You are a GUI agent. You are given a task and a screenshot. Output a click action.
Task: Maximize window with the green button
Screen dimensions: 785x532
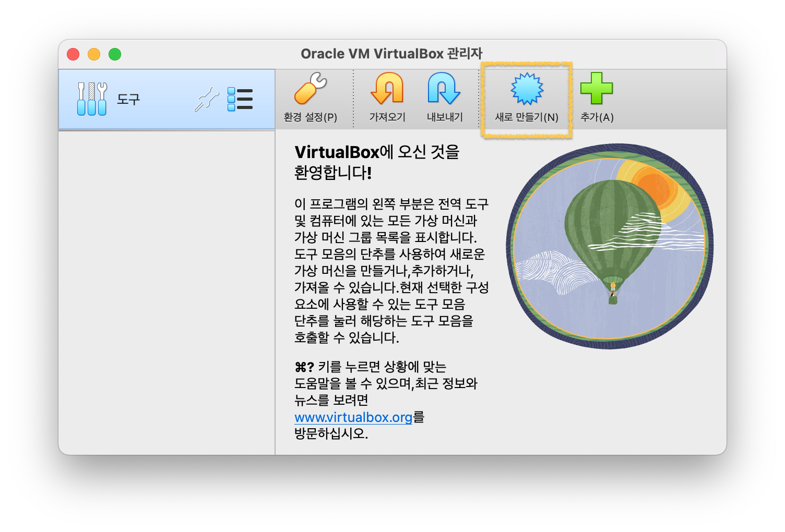coord(115,54)
